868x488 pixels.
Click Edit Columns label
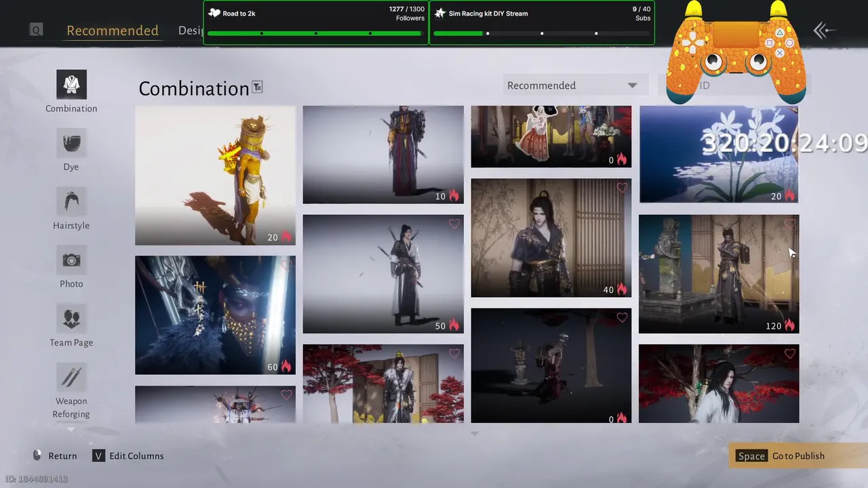tap(136, 456)
